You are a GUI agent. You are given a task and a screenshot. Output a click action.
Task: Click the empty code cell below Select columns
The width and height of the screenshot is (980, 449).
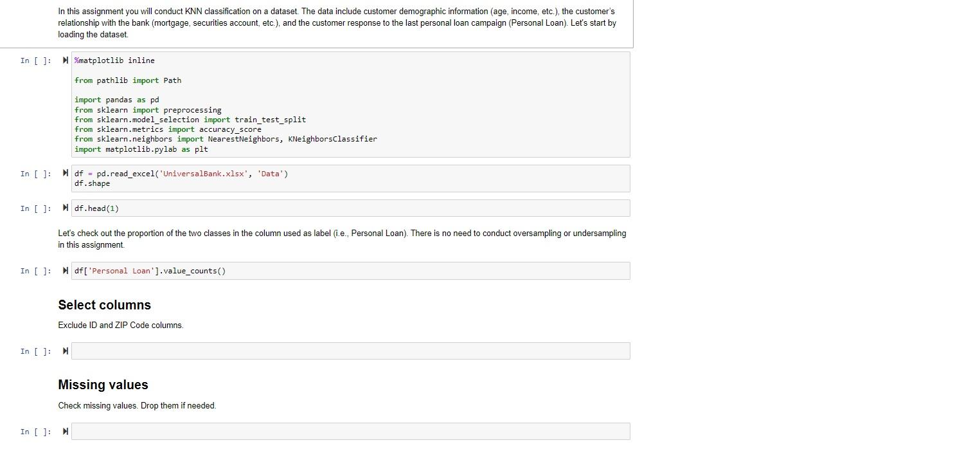[x=351, y=351]
